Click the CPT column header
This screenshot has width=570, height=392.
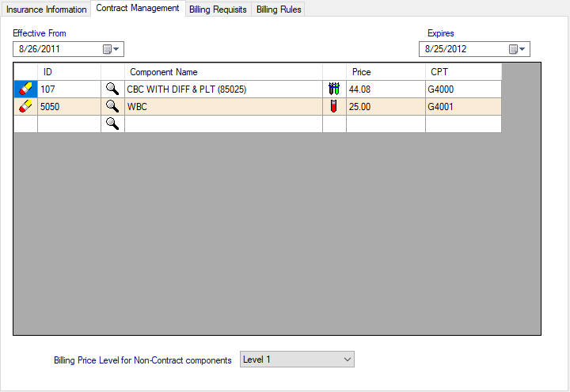(463, 72)
